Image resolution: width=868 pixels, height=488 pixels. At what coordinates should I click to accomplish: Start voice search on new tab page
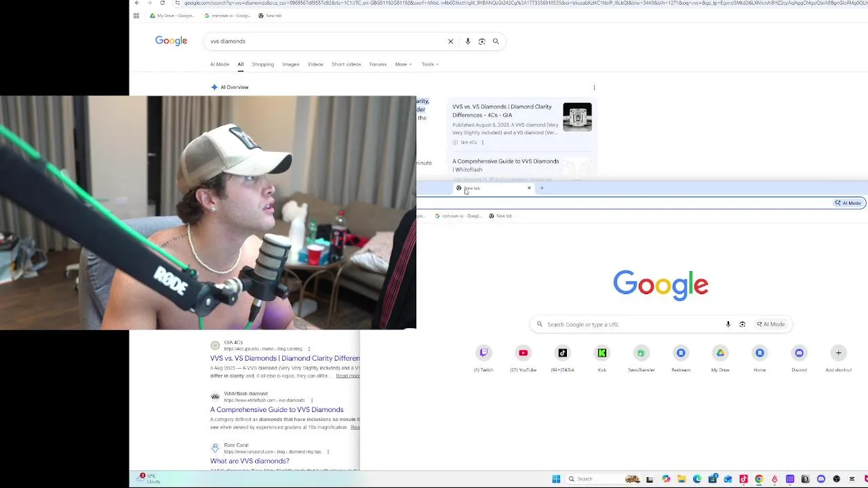click(x=728, y=324)
